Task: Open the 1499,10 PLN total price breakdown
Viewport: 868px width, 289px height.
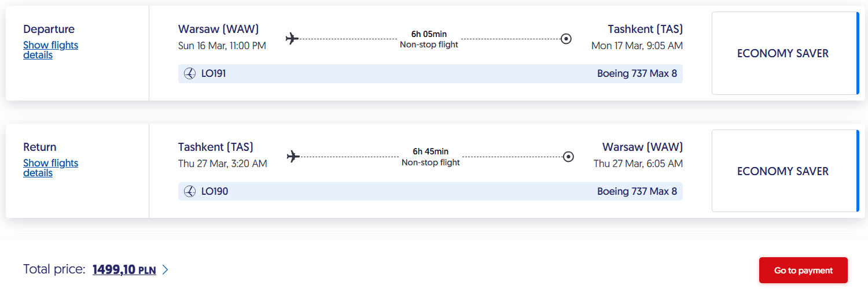Action: pos(124,269)
